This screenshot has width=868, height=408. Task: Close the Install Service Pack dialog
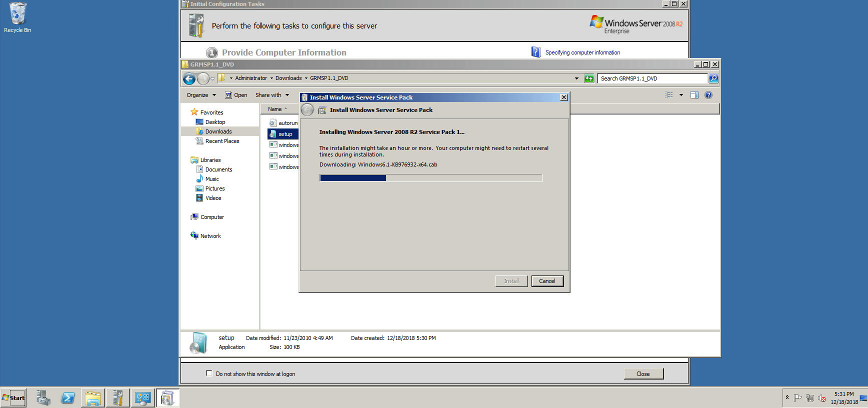[x=564, y=97]
